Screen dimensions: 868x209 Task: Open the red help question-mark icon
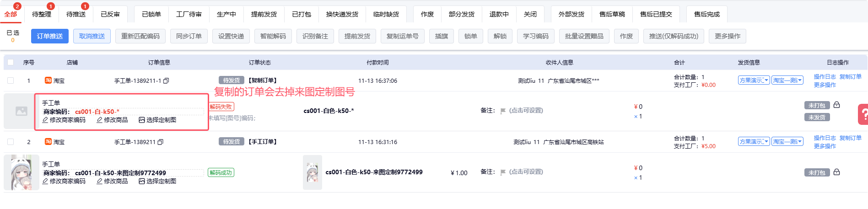(863, 114)
